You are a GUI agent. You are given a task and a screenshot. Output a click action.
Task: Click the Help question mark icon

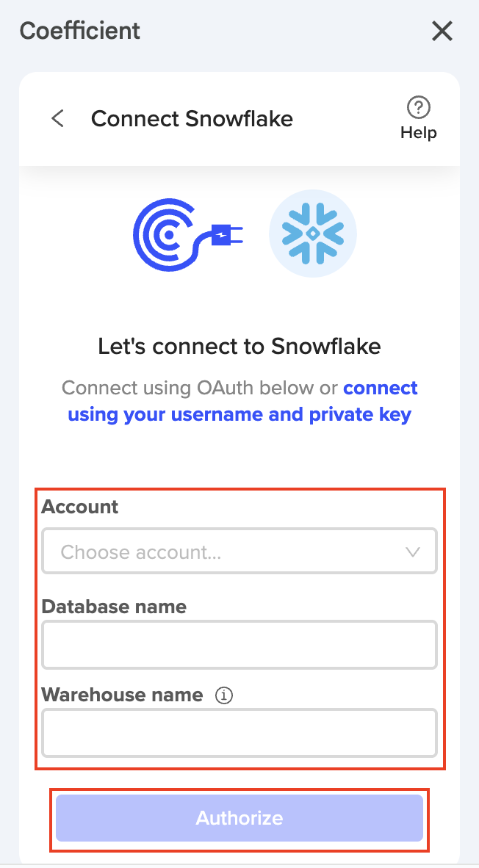[419, 107]
